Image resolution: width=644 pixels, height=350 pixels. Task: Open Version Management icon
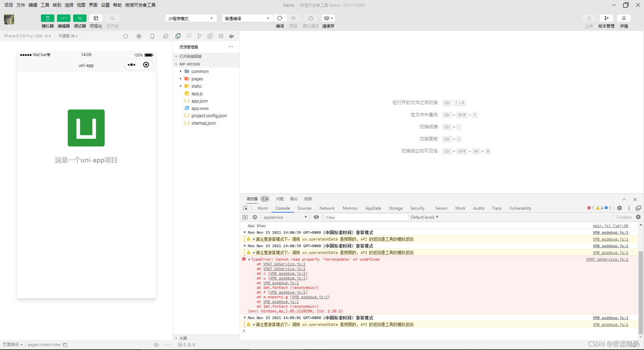pos(606,18)
